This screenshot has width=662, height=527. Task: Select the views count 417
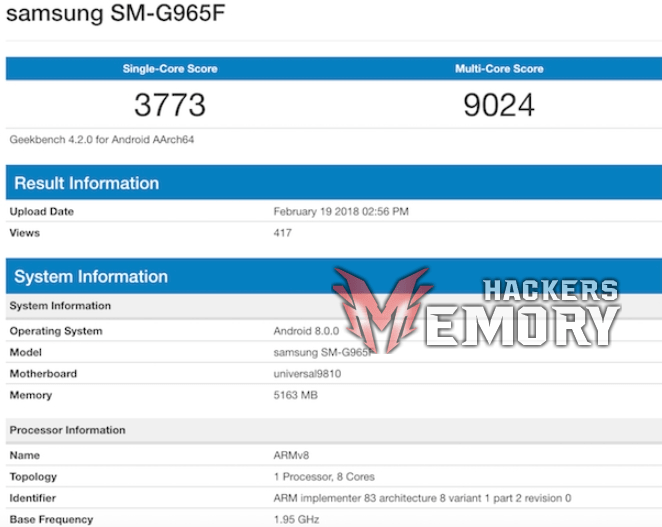282,233
